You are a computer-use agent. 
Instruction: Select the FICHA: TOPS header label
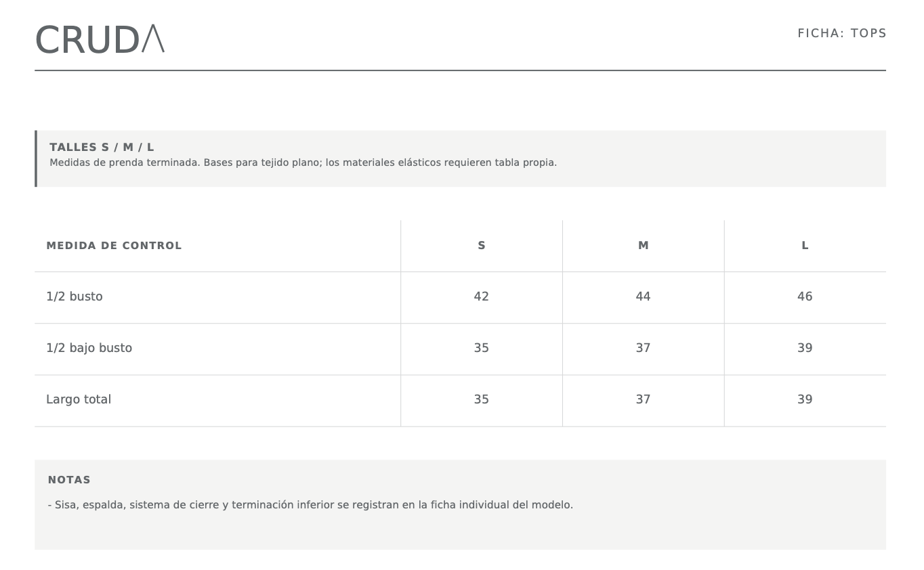(841, 33)
